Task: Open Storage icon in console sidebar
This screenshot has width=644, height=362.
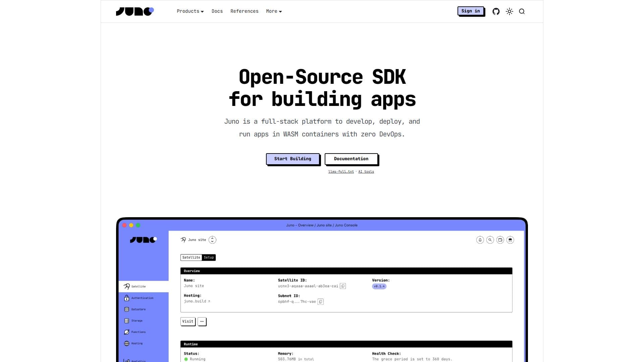Action: coord(126,321)
